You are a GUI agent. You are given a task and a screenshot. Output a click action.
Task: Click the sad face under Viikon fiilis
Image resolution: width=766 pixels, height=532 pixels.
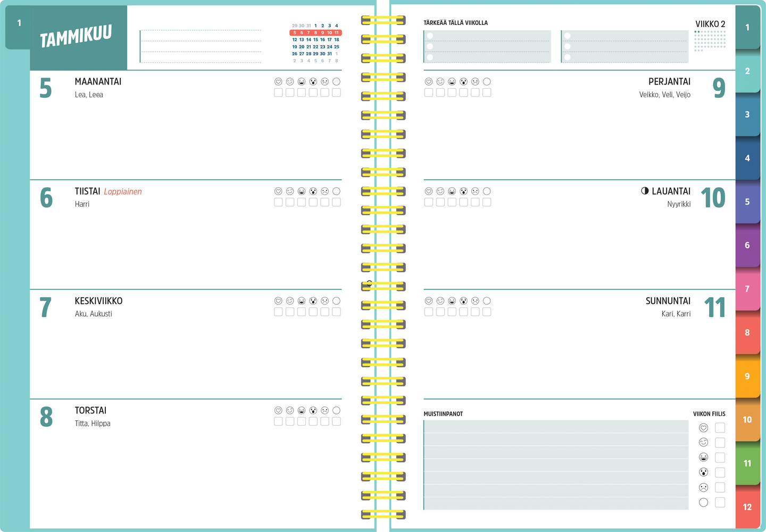703,487
